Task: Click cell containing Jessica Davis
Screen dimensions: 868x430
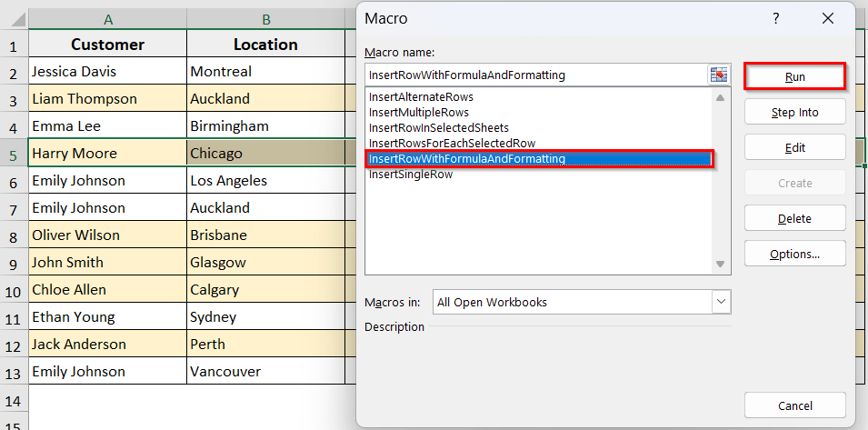Action: pos(107,71)
